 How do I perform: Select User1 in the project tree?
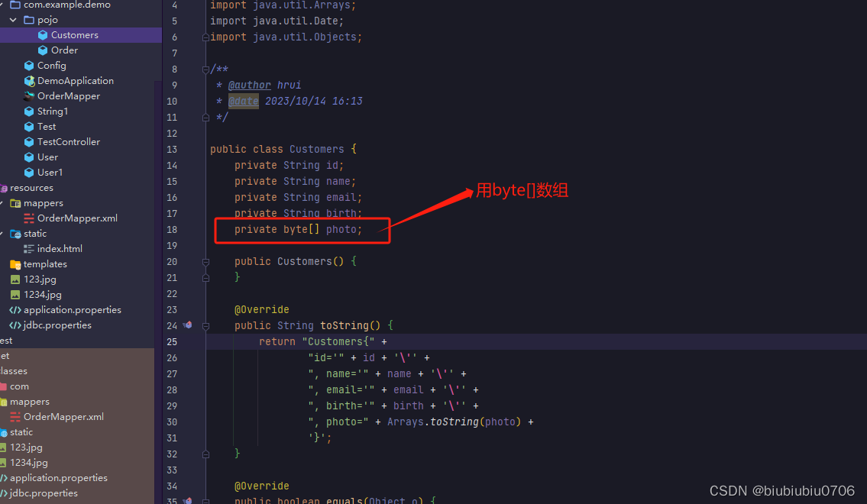pyautogui.click(x=60, y=172)
